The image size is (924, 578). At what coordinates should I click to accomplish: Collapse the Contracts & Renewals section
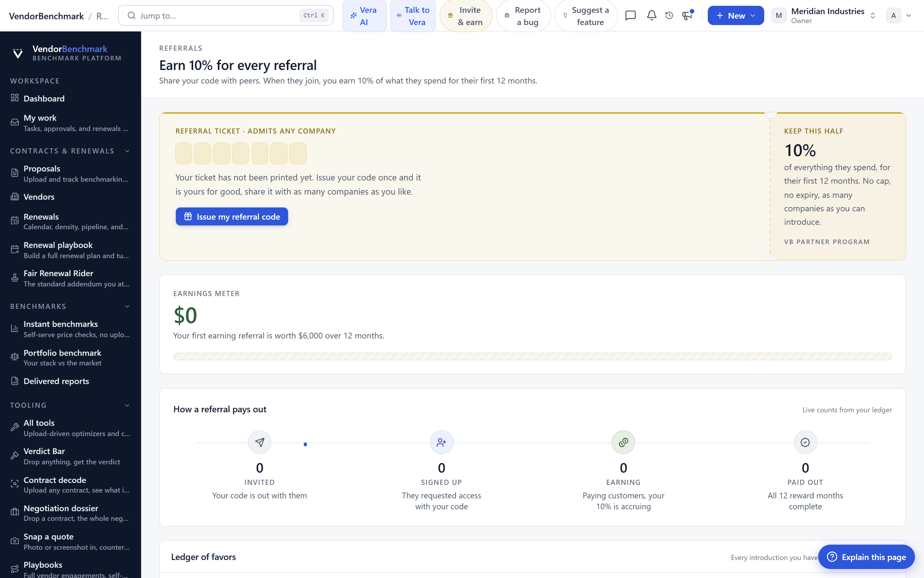coord(127,151)
